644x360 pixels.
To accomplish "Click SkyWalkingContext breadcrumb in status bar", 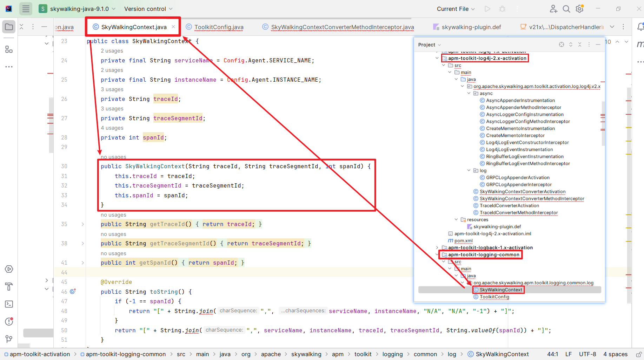I will [x=498, y=354].
